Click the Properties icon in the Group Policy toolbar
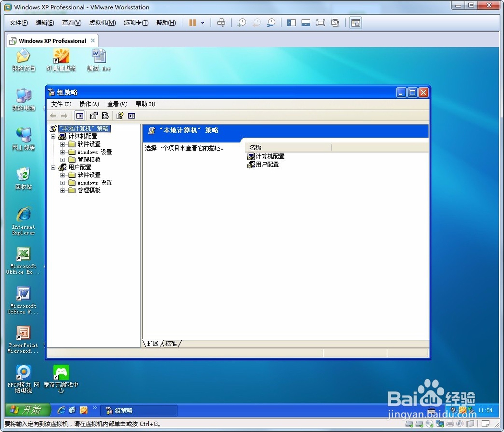 click(94, 116)
